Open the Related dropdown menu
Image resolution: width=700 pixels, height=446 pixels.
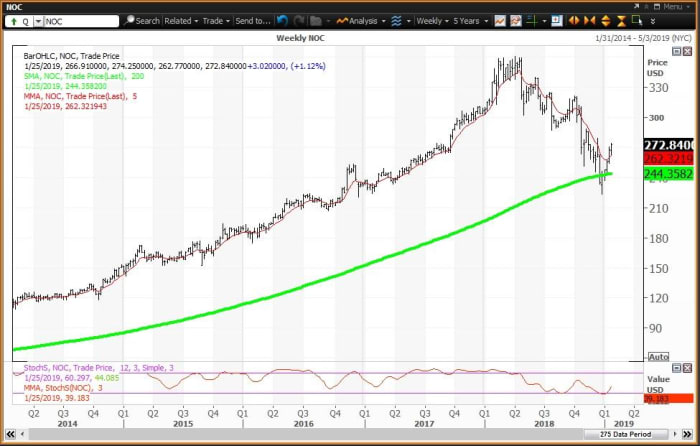pos(180,20)
